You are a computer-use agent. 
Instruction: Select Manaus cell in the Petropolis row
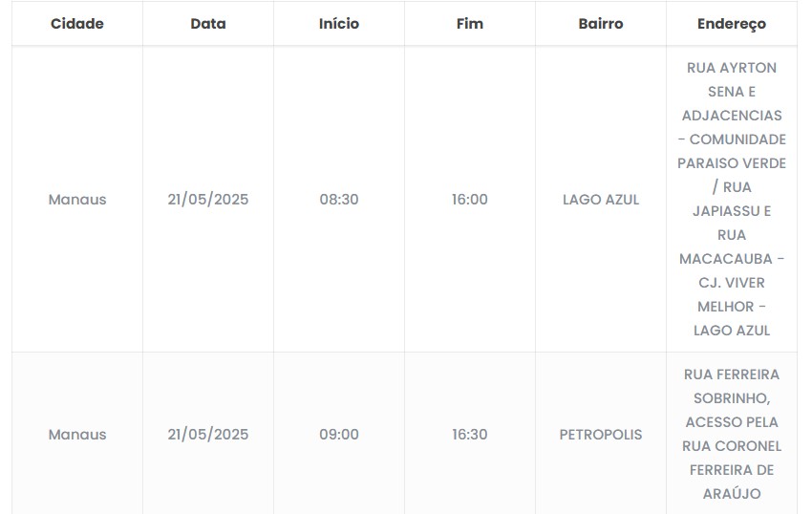pyautogui.click(x=77, y=435)
